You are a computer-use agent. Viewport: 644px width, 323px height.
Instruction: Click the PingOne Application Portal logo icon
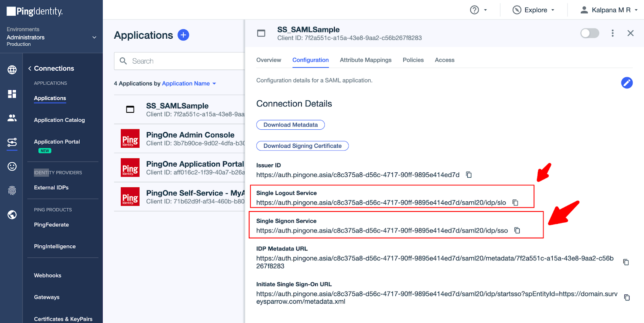(130, 168)
